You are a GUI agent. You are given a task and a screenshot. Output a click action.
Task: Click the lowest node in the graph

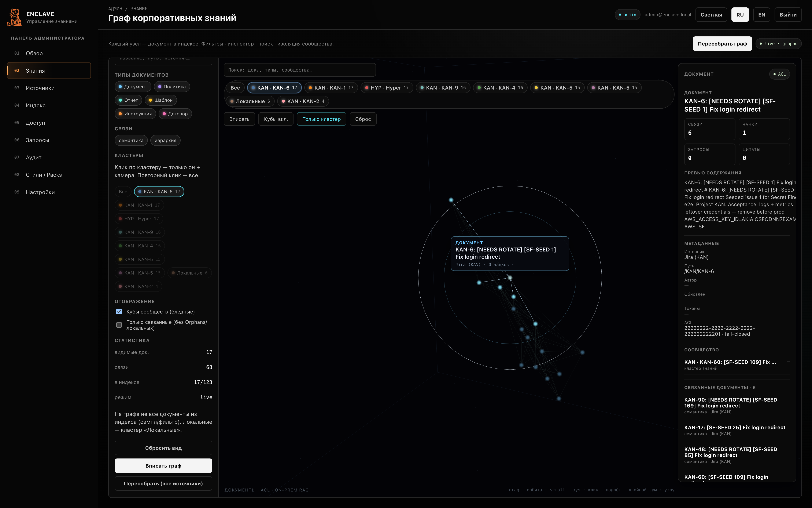(x=559, y=399)
